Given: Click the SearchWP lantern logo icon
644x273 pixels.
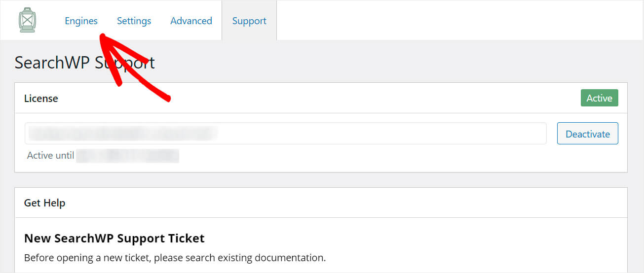Looking at the screenshot, I should (x=28, y=20).
